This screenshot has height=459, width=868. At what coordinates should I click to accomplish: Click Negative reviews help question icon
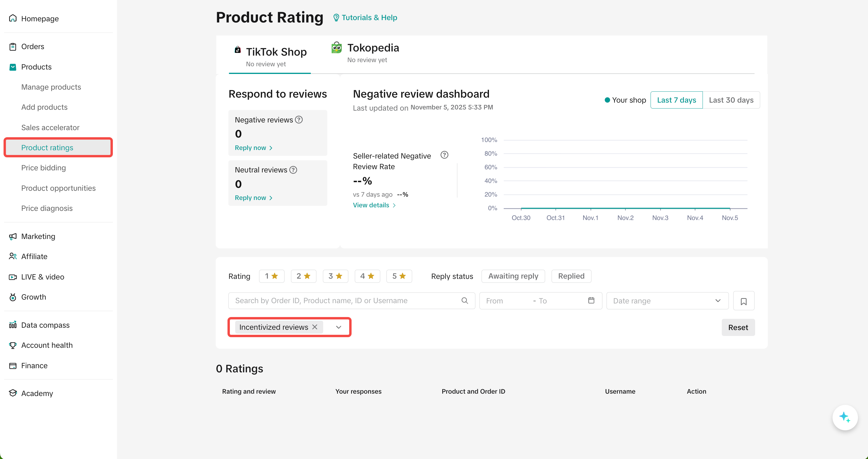click(299, 120)
